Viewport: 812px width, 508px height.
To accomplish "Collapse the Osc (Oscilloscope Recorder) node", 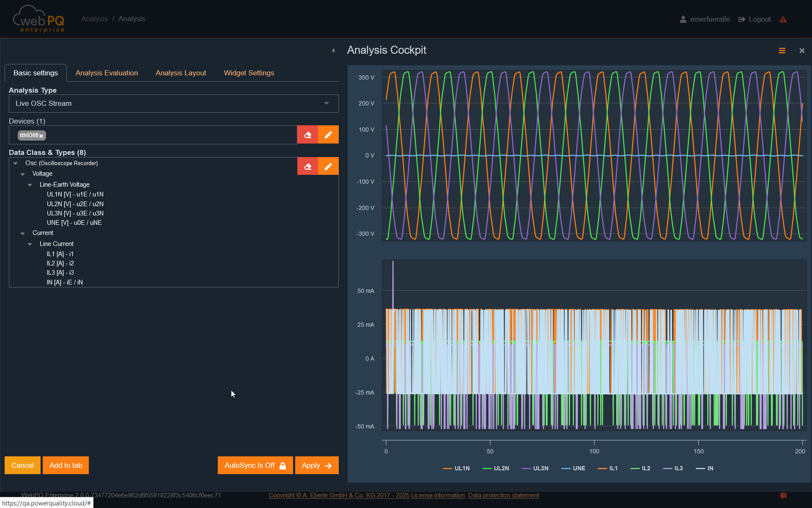I will [16, 163].
